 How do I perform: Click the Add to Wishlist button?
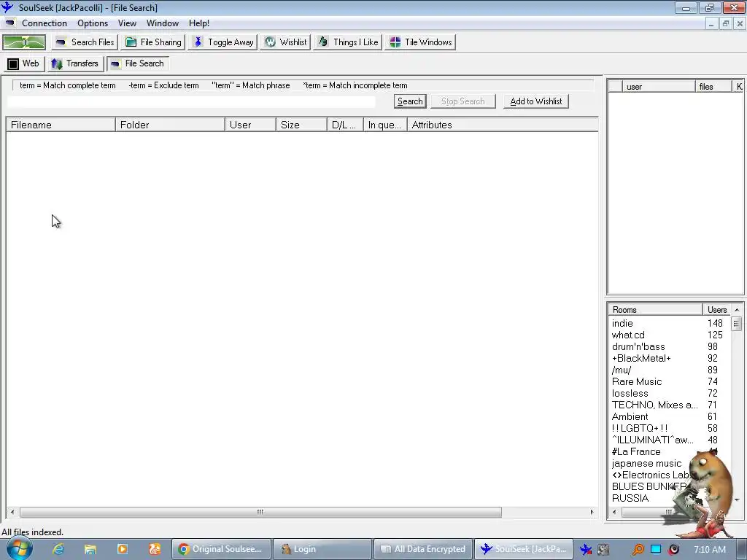coord(536,101)
